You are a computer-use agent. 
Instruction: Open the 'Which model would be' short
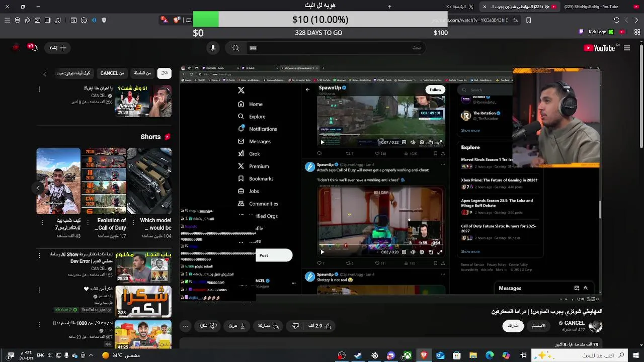tap(149, 181)
